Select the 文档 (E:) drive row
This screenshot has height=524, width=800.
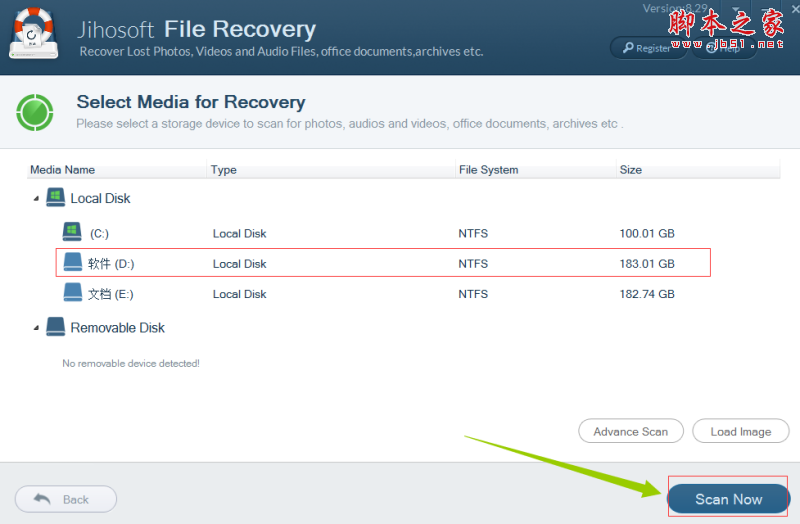pos(383,293)
